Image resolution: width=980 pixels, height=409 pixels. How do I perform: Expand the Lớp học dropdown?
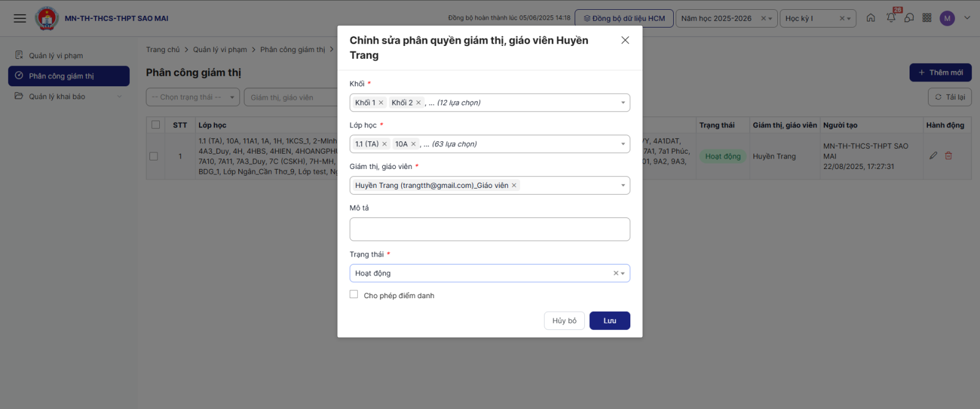[x=623, y=144]
